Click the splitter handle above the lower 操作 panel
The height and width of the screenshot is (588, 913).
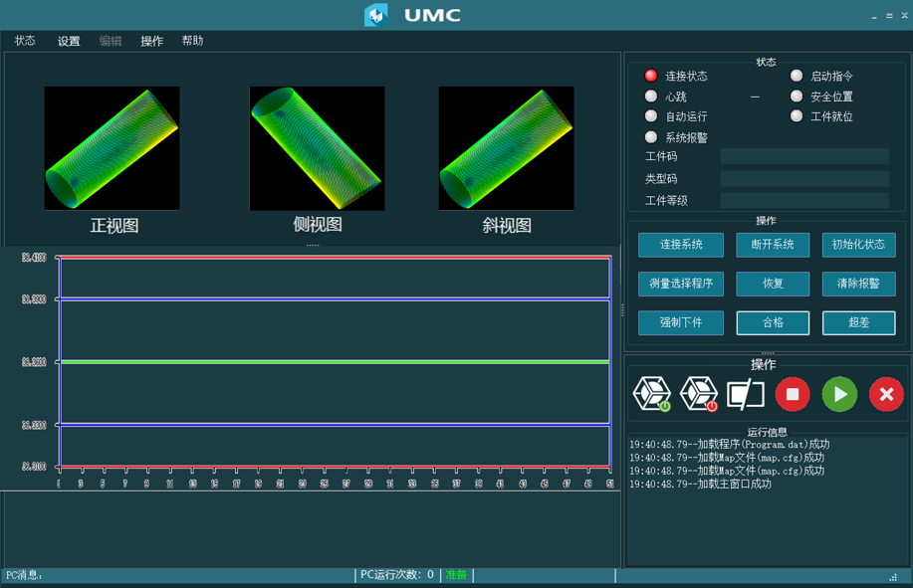[767, 352]
